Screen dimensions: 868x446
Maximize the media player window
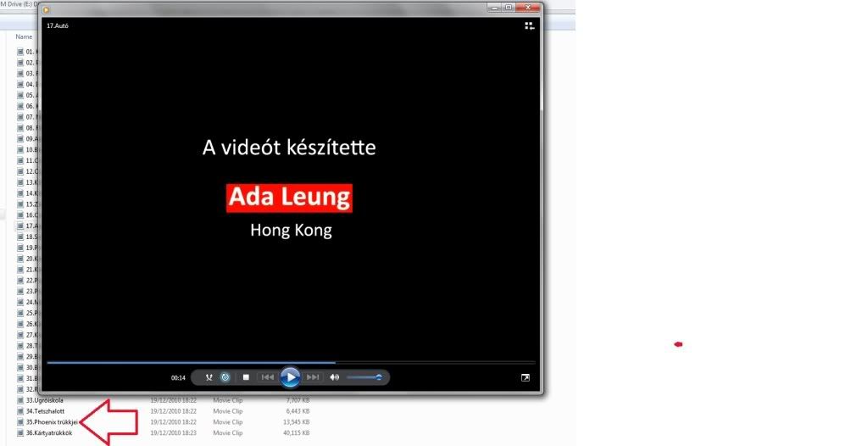(509, 8)
